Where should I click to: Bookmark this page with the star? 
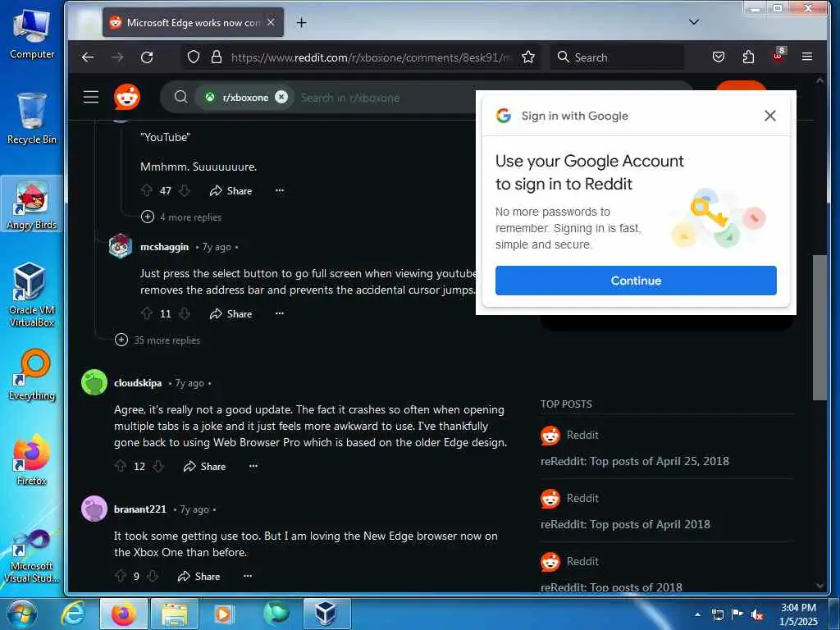pyautogui.click(x=528, y=57)
